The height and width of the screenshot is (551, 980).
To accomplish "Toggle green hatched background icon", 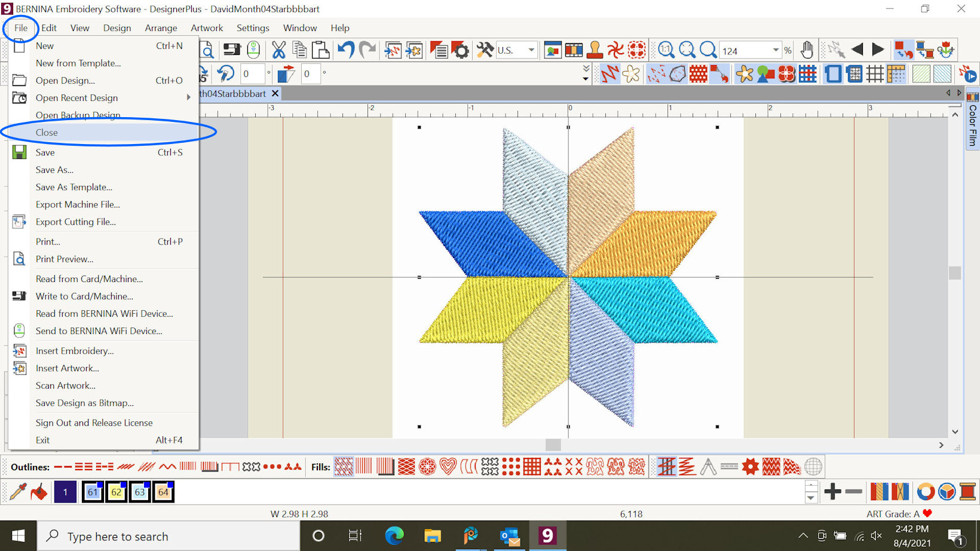I will tap(921, 74).
